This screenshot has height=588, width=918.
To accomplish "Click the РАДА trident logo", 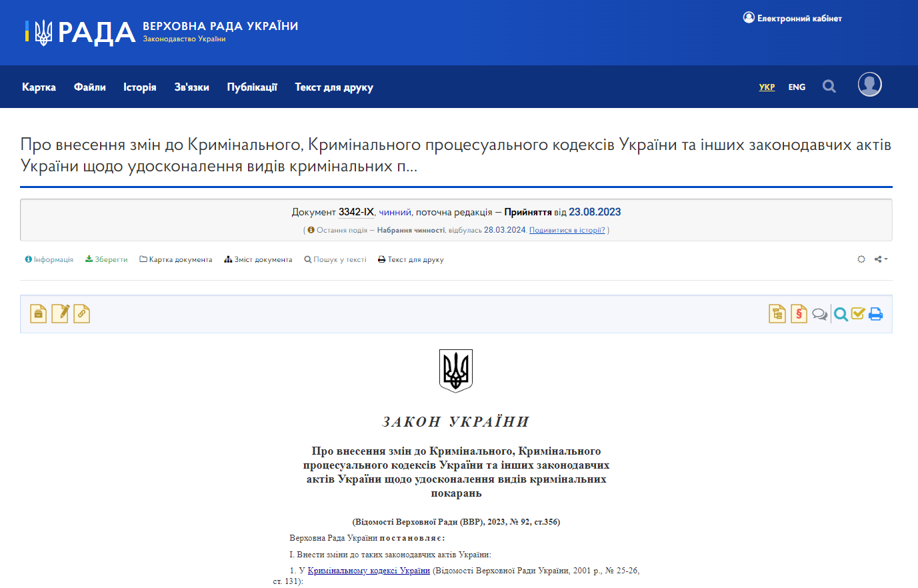I will 81,32.
